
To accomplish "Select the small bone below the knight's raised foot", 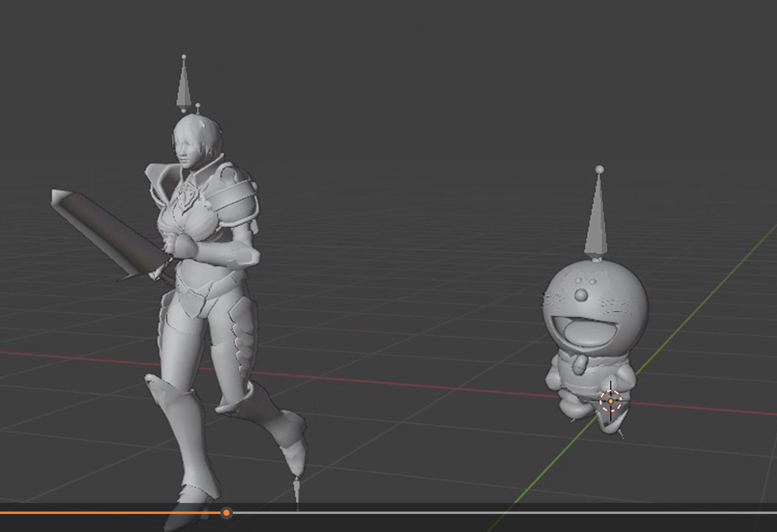I will tap(297, 493).
